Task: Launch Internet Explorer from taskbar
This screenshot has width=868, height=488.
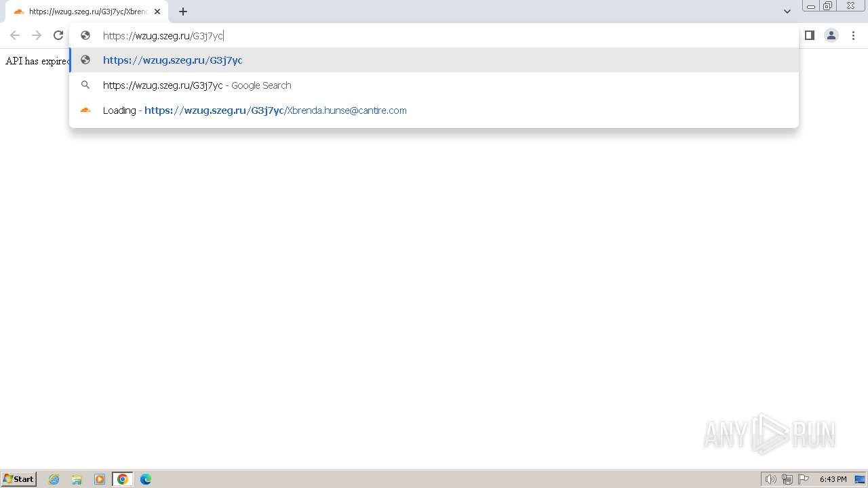Action: point(54,479)
